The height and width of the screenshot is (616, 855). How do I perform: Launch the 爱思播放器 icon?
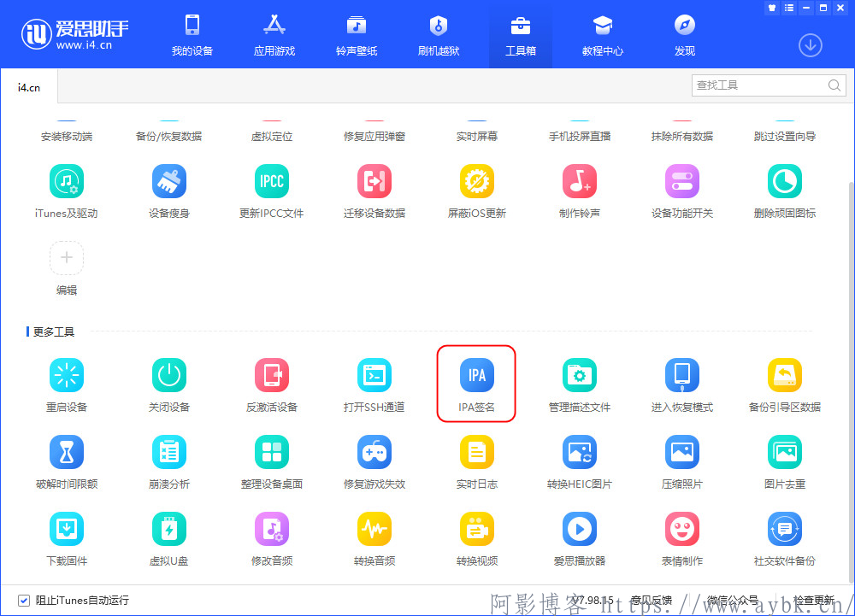click(579, 530)
